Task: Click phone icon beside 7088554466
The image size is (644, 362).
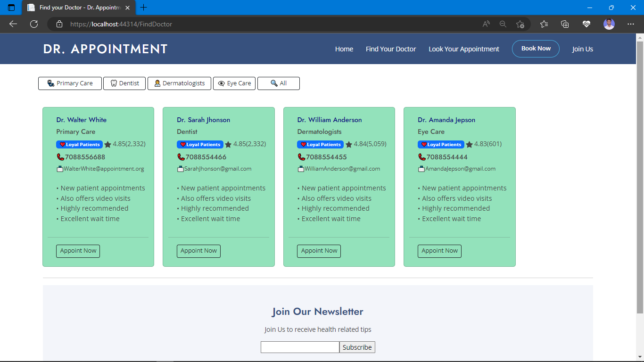Action: pyautogui.click(x=181, y=157)
